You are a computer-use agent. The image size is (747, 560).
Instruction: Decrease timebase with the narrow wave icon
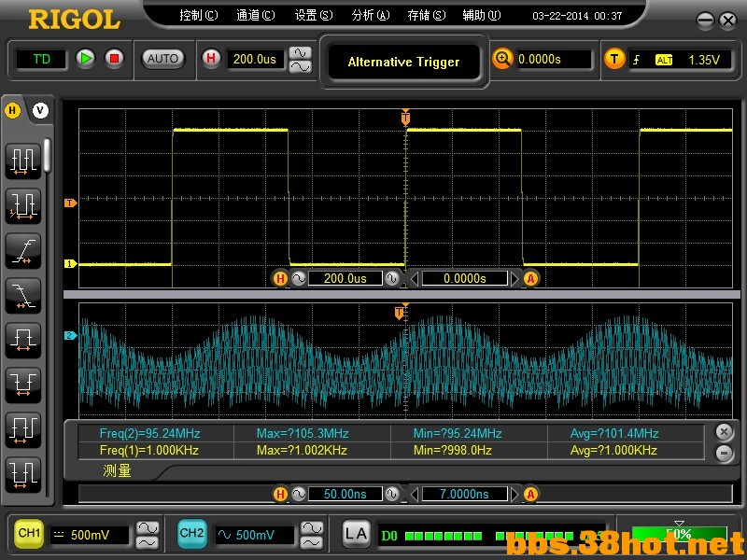tap(300, 52)
